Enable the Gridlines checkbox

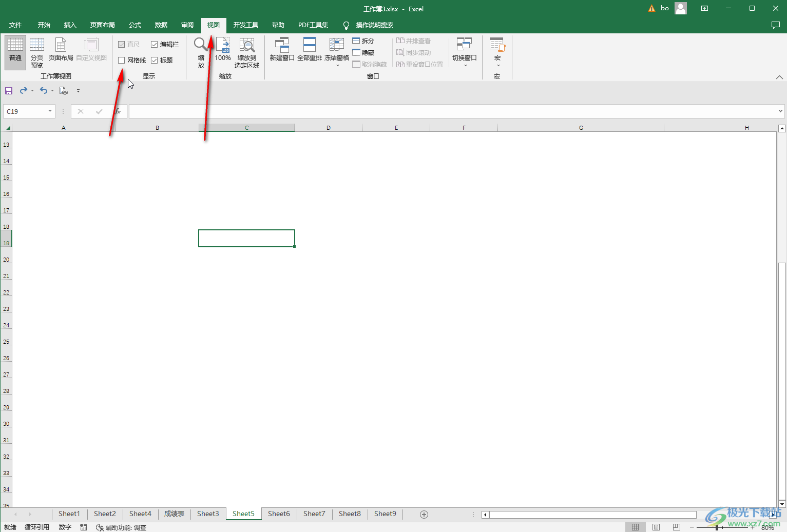tap(122, 60)
